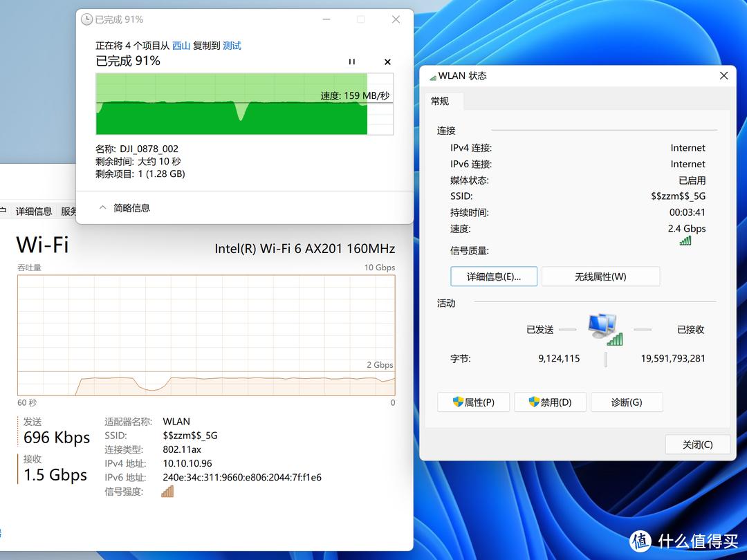Open the 无线属性(W) dialog
The image size is (747, 560).
pos(600,276)
